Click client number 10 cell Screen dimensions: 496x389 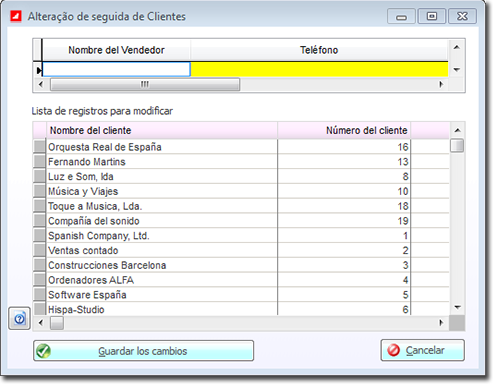point(344,191)
